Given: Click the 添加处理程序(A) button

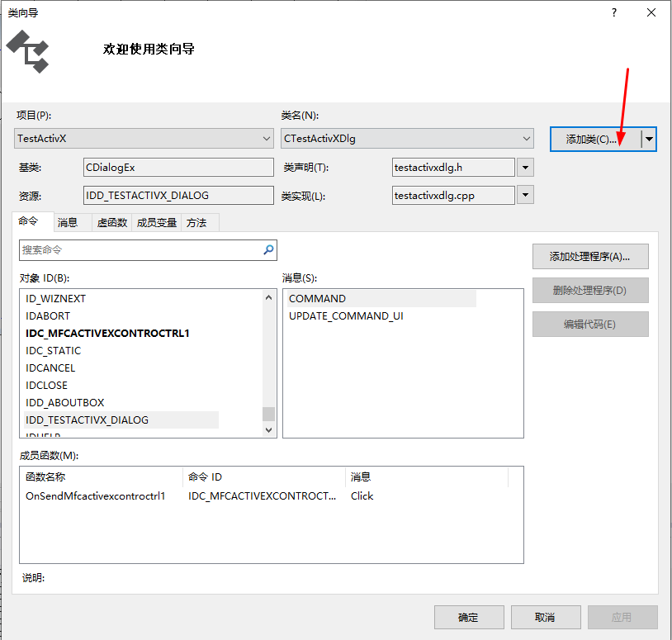Looking at the screenshot, I should click(x=589, y=256).
